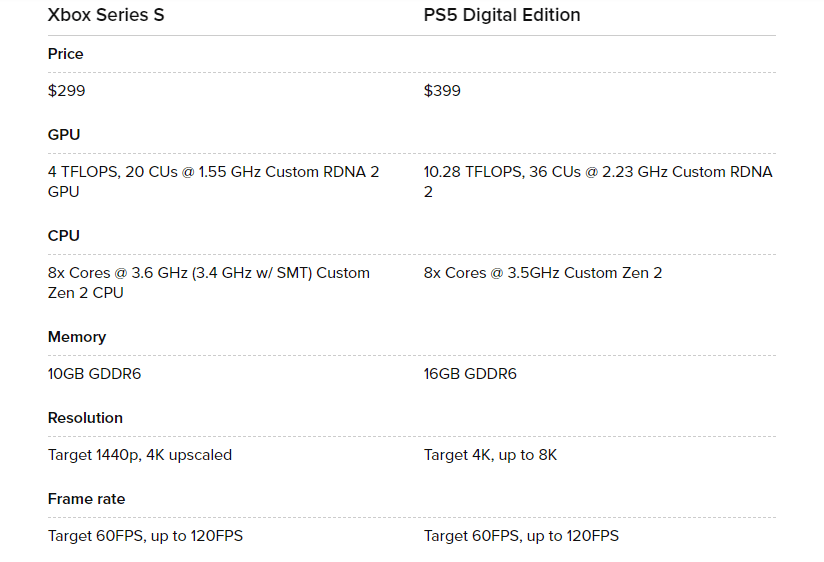824x562 pixels.
Task: Select the Price row label
Action: pos(66,54)
